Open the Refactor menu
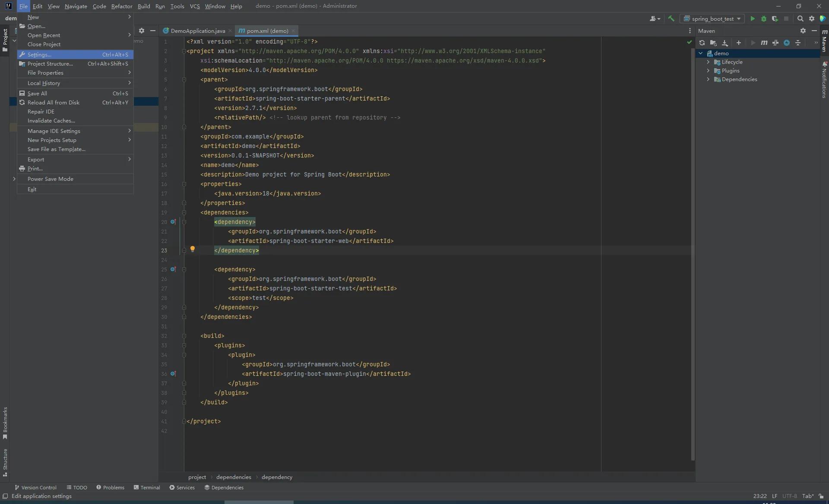 click(x=122, y=6)
